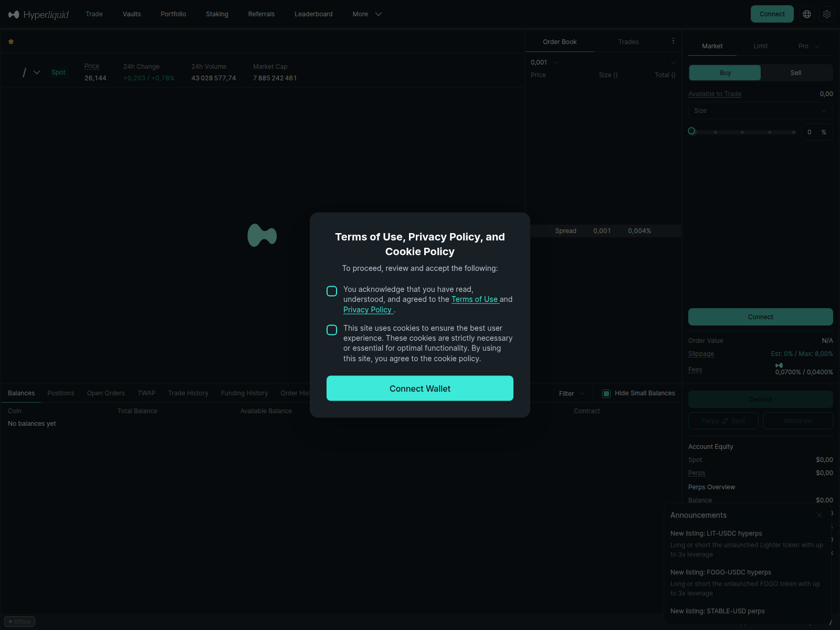
Task: Switch to the Trades tab
Action: 628,42
